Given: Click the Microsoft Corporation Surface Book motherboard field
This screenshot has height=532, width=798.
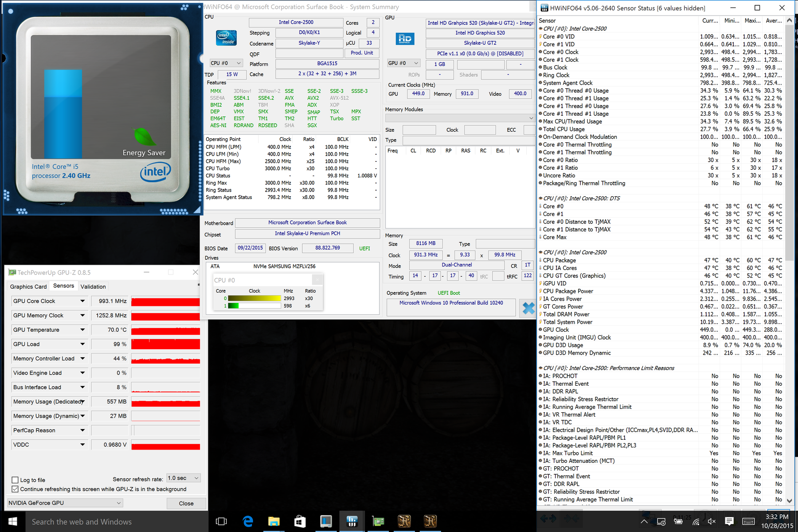Looking at the screenshot, I should [x=307, y=223].
